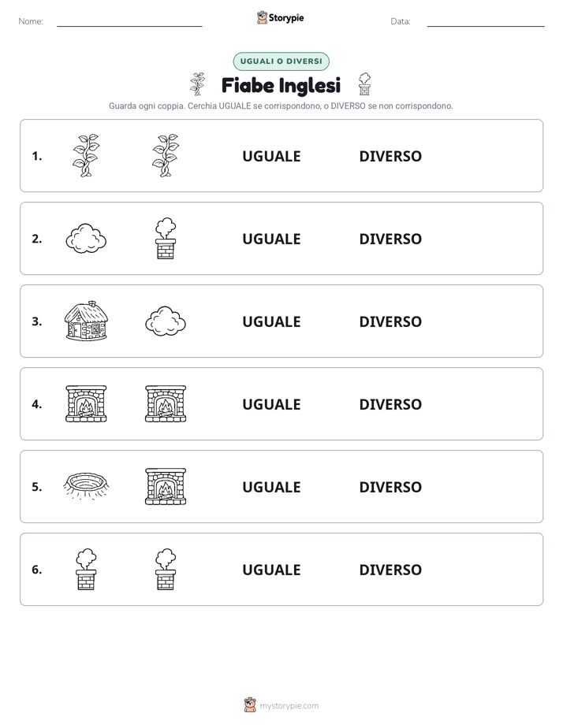Choose DIVERSO for row 5
563x728 pixels.
390,487
